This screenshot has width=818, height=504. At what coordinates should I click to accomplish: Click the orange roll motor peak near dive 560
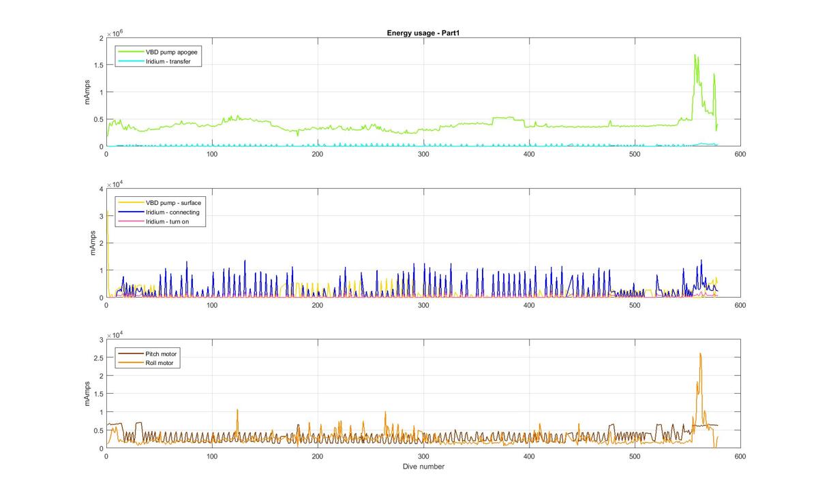click(700, 354)
